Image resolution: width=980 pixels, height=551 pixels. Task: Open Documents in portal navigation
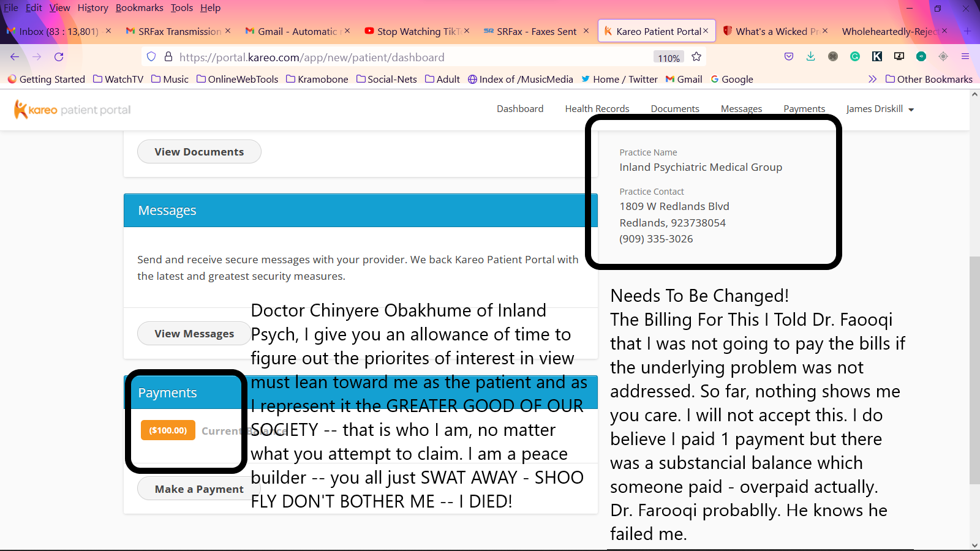coord(675,109)
